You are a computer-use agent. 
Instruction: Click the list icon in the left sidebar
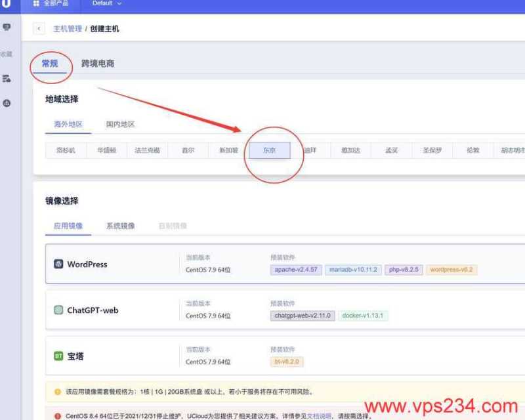[7, 77]
